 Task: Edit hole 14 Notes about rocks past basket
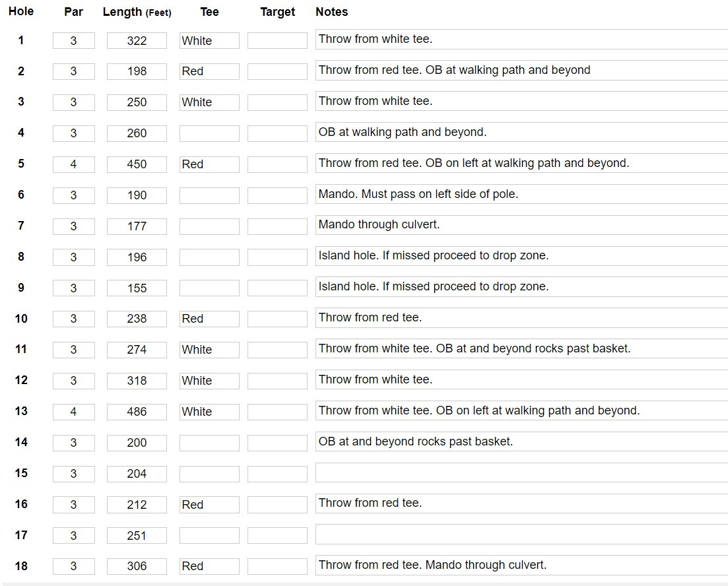521,442
